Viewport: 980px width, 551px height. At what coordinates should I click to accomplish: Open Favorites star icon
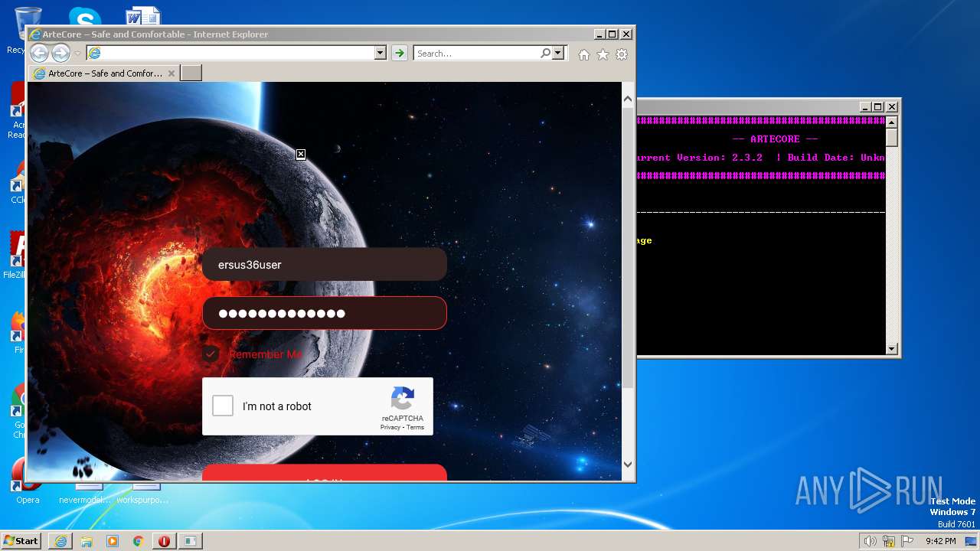603,54
